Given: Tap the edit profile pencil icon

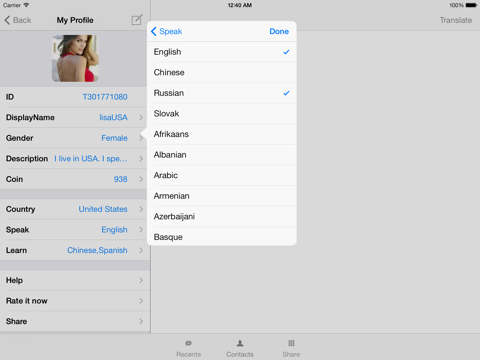Looking at the screenshot, I should [x=137, y=20].
